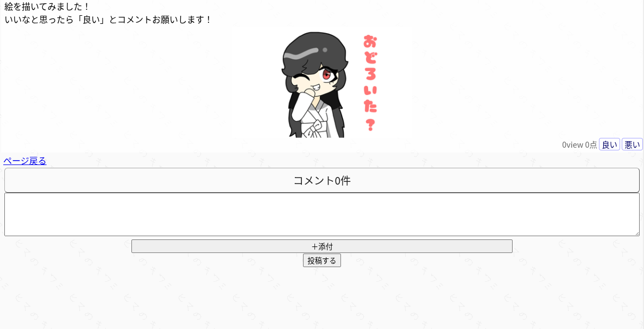Submit with the 投稿する button
Screen dimensions: 644x329
pos(322,261)
